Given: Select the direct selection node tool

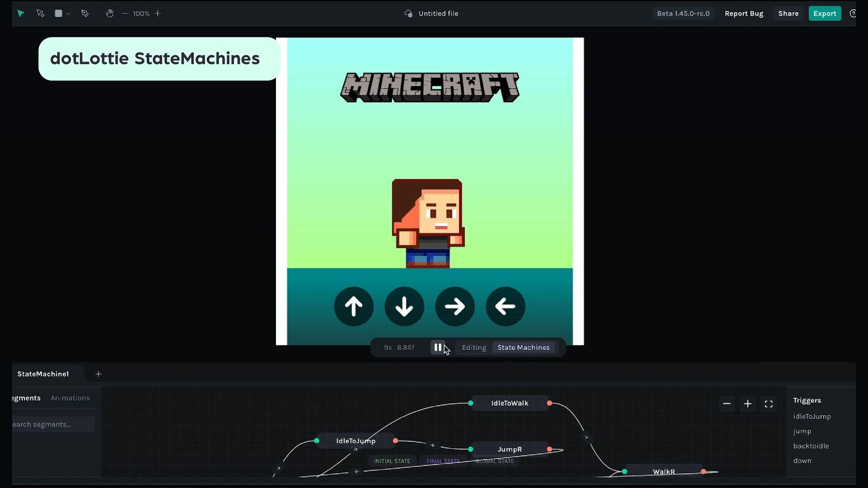Looking at the screenshot, I should (40, 14).
